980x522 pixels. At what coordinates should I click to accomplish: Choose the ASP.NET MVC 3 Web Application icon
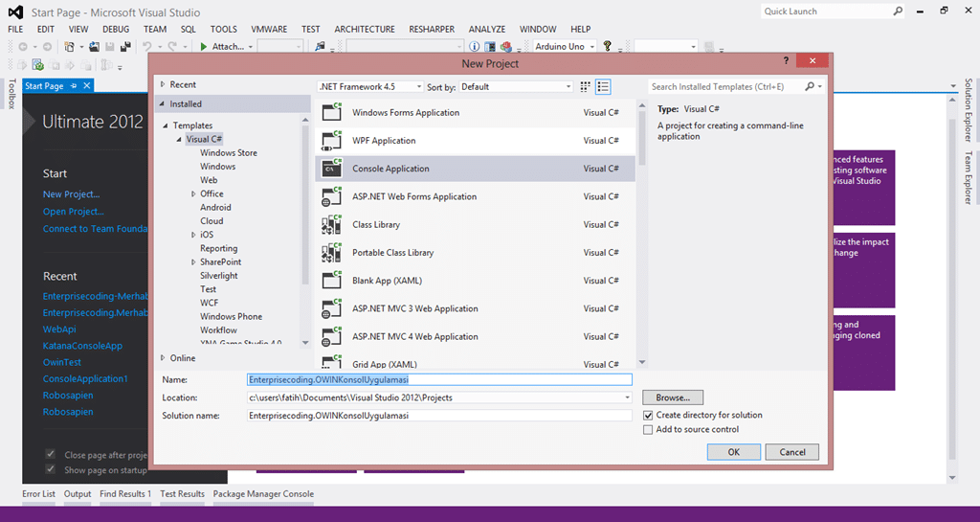click(x=331, y=308)
